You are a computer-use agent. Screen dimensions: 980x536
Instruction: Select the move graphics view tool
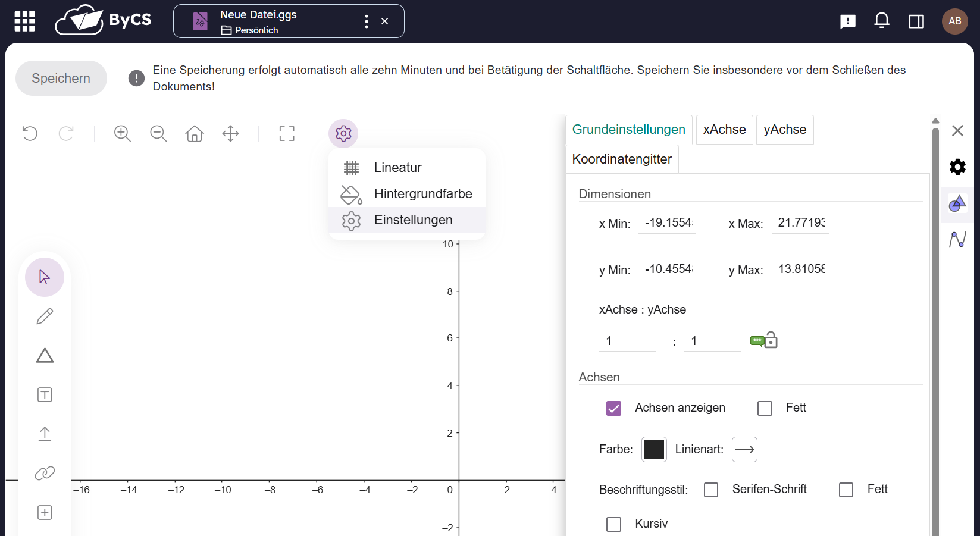[x=231, y=133]
